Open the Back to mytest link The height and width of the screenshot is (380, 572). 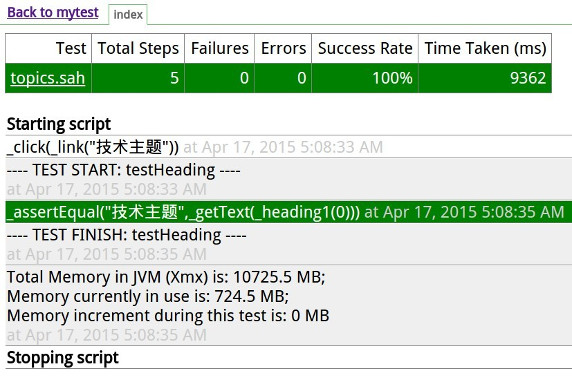click(53, 12)
